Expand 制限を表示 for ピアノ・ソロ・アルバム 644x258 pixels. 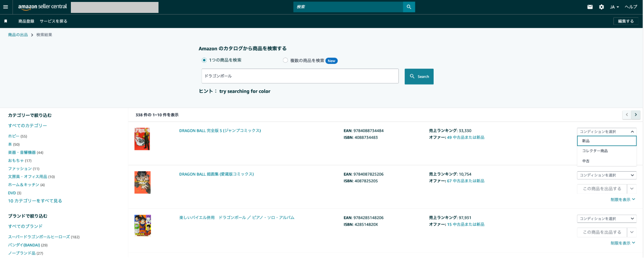tap(623, 243)
